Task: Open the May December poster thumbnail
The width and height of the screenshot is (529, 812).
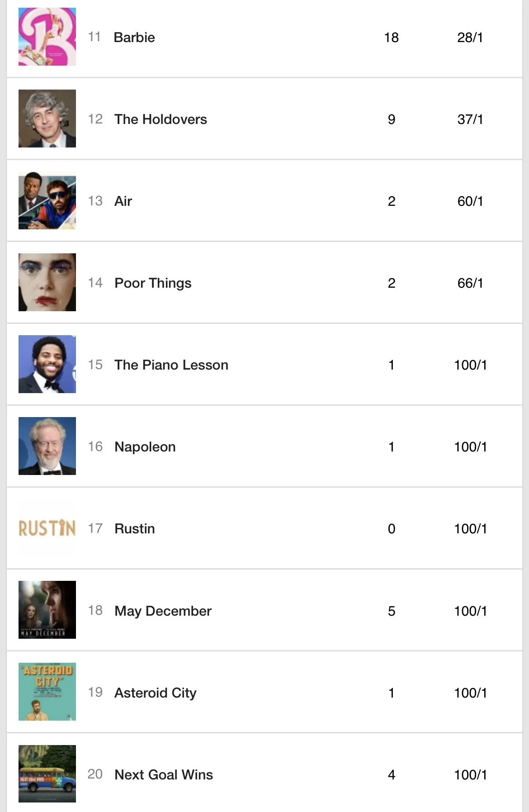Action: point(47,610)
